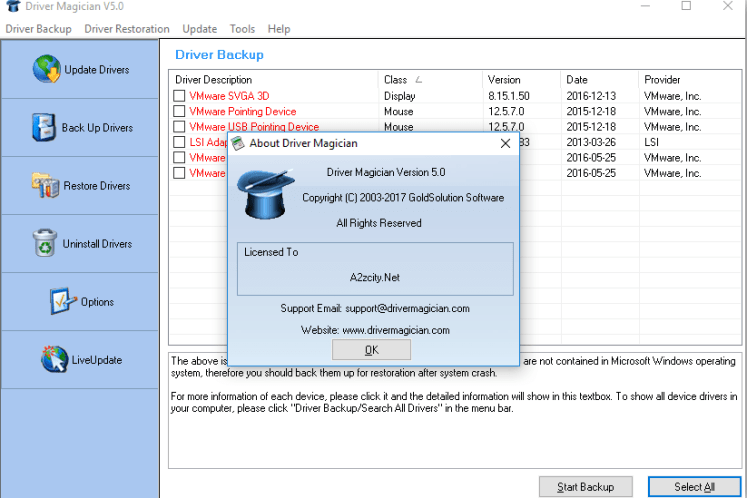Click the Display class cell

[400, 96]
